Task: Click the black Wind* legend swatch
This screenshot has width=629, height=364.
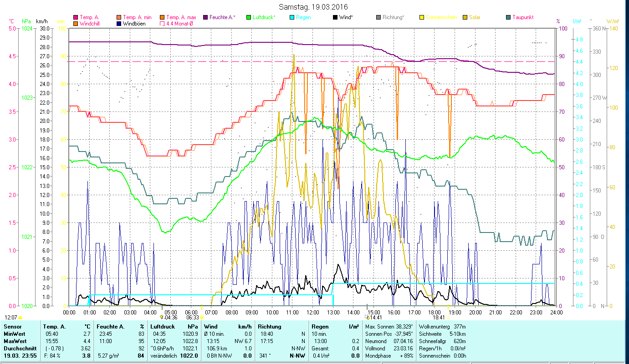Action: [335, 17]
